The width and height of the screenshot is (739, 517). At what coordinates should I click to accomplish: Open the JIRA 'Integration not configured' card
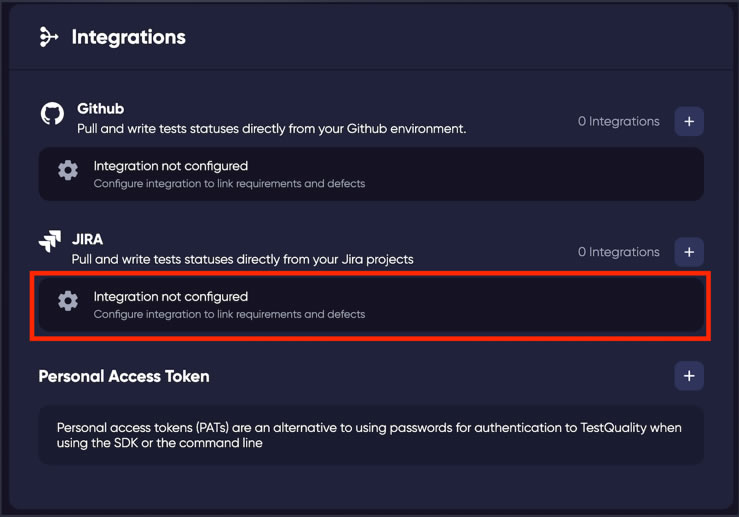[x=371, y=305]
